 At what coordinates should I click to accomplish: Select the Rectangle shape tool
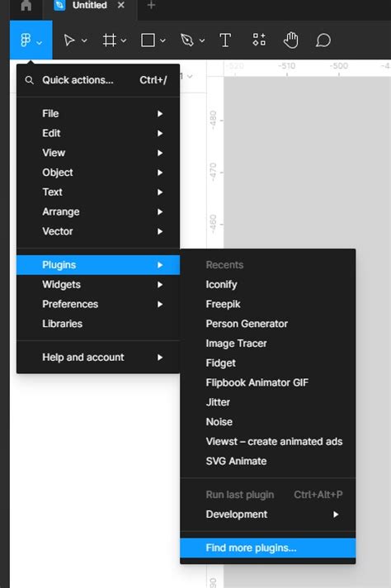click(x=148, y=40)
